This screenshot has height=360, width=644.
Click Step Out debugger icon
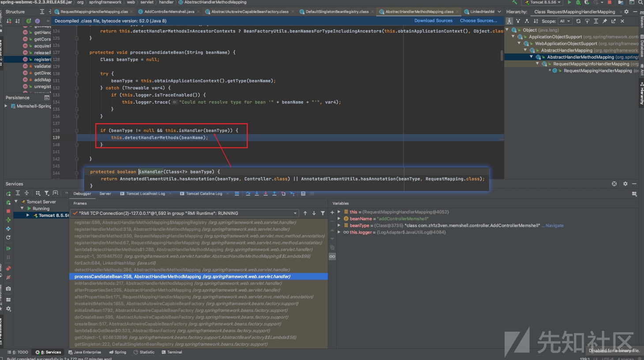(x=274, y=194)
